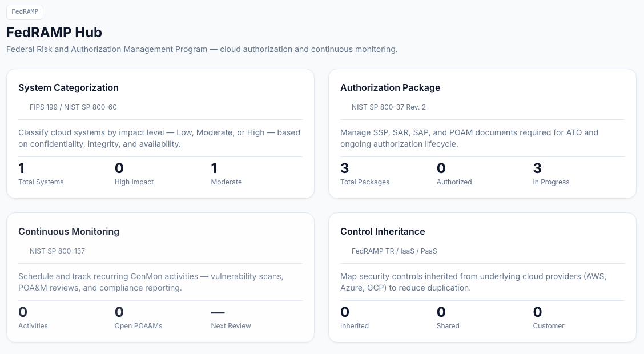Click the Schedule and track recurring ConMon description

tap(151, 282)
